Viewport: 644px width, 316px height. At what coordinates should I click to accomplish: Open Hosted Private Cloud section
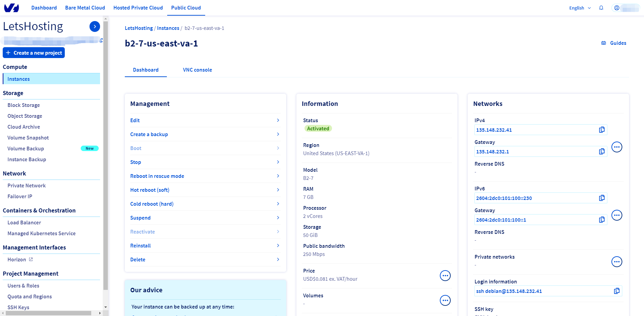point(138,8)
